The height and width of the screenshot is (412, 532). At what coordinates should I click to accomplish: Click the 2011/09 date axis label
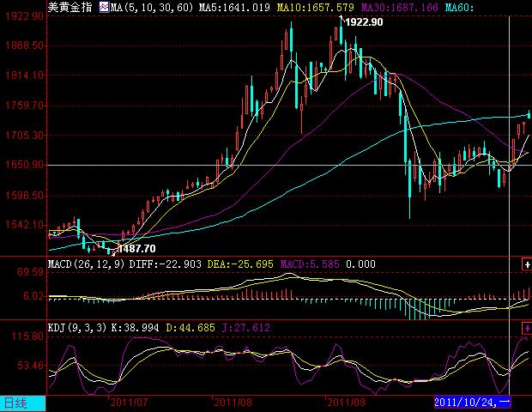[346, 403]
